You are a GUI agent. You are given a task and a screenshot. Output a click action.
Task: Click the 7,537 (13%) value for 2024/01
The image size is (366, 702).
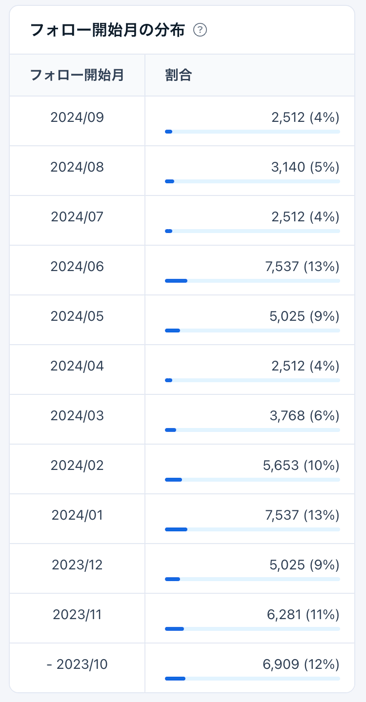pyautogui.click(x=302, y=515)
